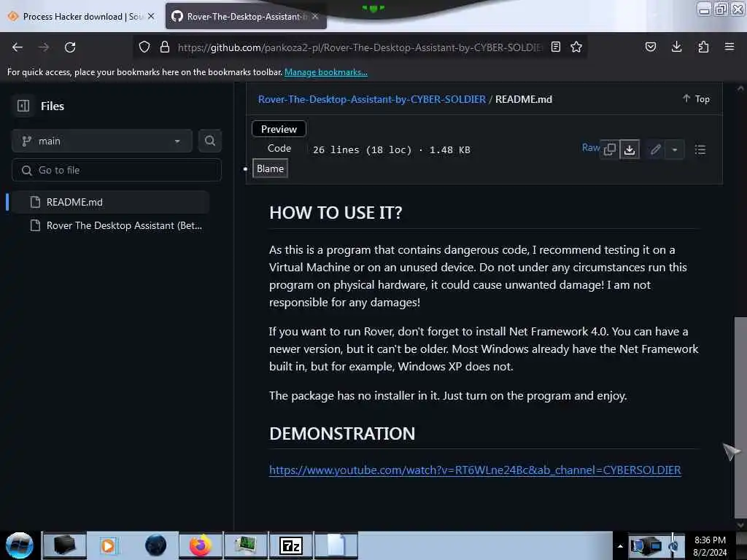This screenshot has height=560, width=747.
Task: Select the Rover-The-Desktop-Assistant tab
Action: (x=246, y=17)
